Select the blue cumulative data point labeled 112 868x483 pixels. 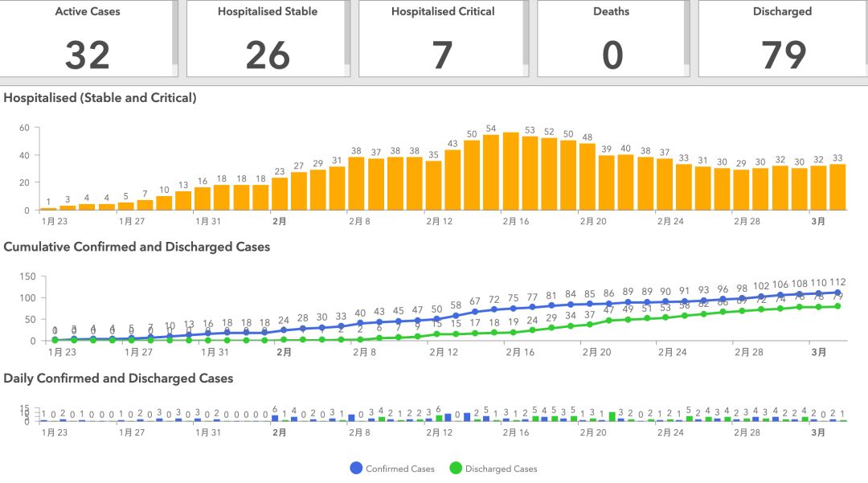pos(838,293)
